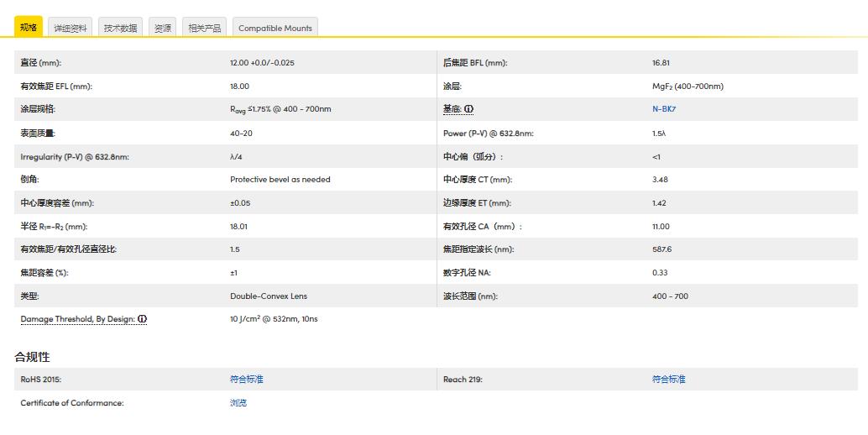
Task: Open the Compatible Mounts tab
Action: (x=275, y=28)
